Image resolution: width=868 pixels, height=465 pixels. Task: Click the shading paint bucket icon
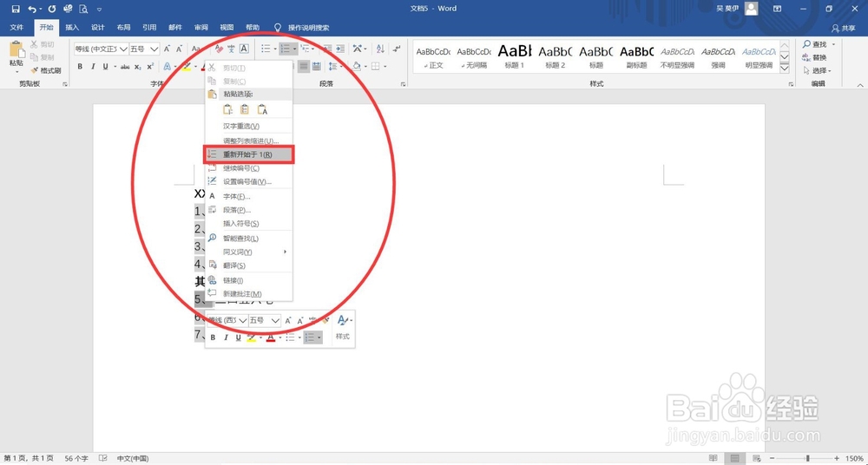click(x=356, y=67)
